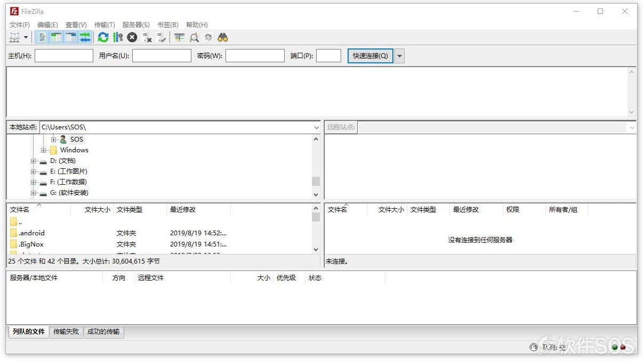Reconnect to the last used server
Screen dimensions: 644x361
162,37
